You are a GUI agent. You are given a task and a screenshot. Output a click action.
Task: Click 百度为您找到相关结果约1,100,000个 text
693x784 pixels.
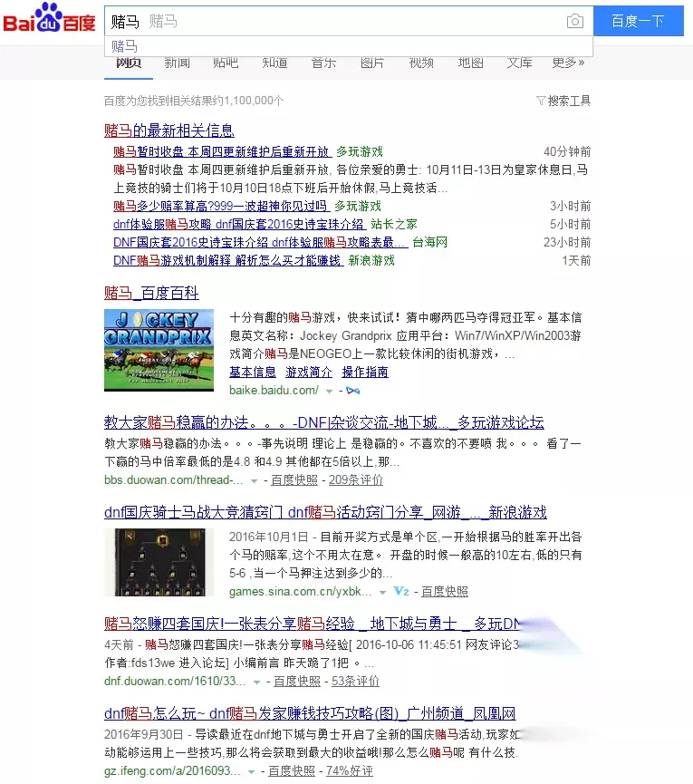coord(194,101)
